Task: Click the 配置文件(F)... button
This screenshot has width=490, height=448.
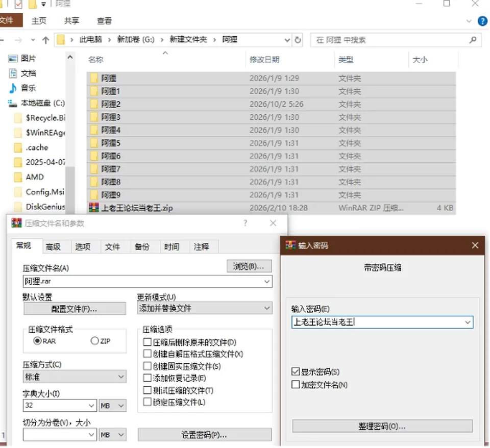Action: click(x=75, y=309)
